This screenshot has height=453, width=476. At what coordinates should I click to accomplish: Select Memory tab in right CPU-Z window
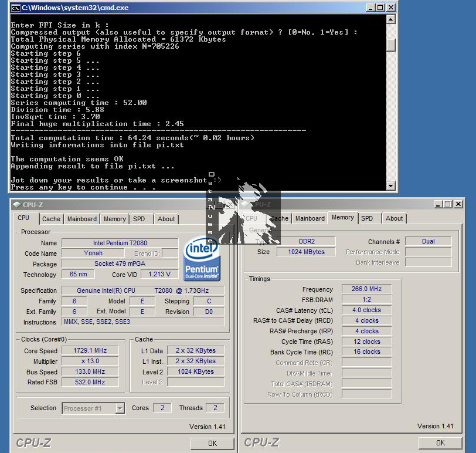pyautogui.click(x=343, y=218)
